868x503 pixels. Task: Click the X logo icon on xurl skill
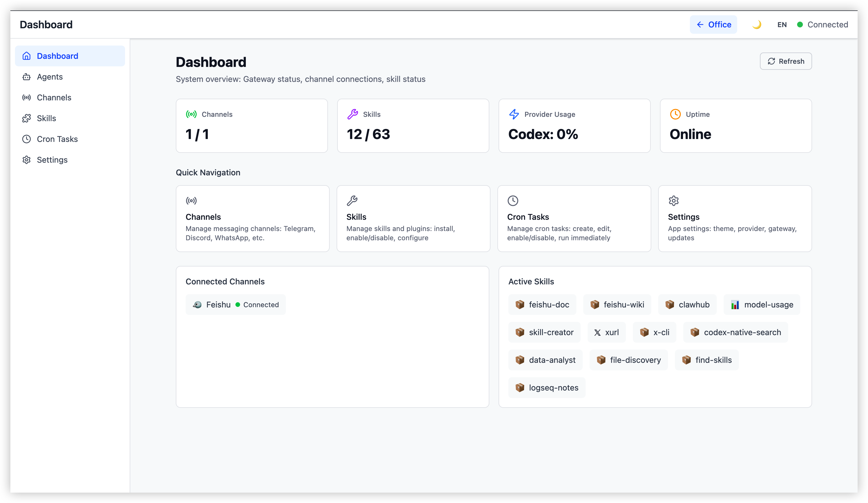tap(597, 332)
